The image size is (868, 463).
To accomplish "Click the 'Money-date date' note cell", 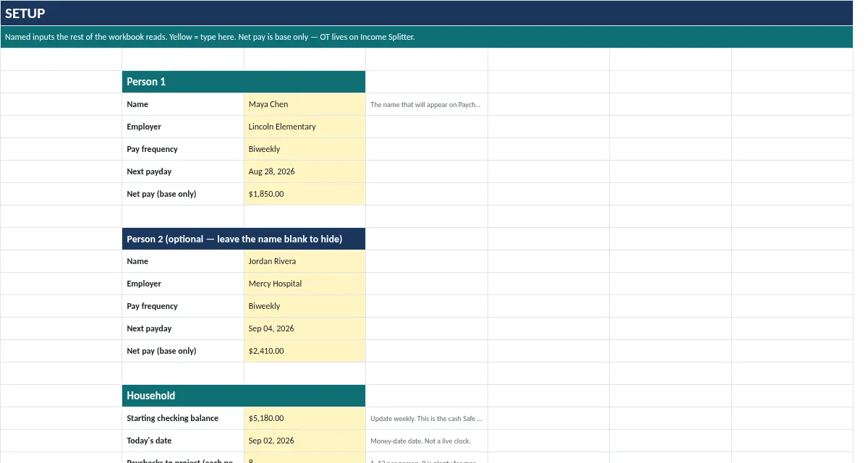I will 427,441.
